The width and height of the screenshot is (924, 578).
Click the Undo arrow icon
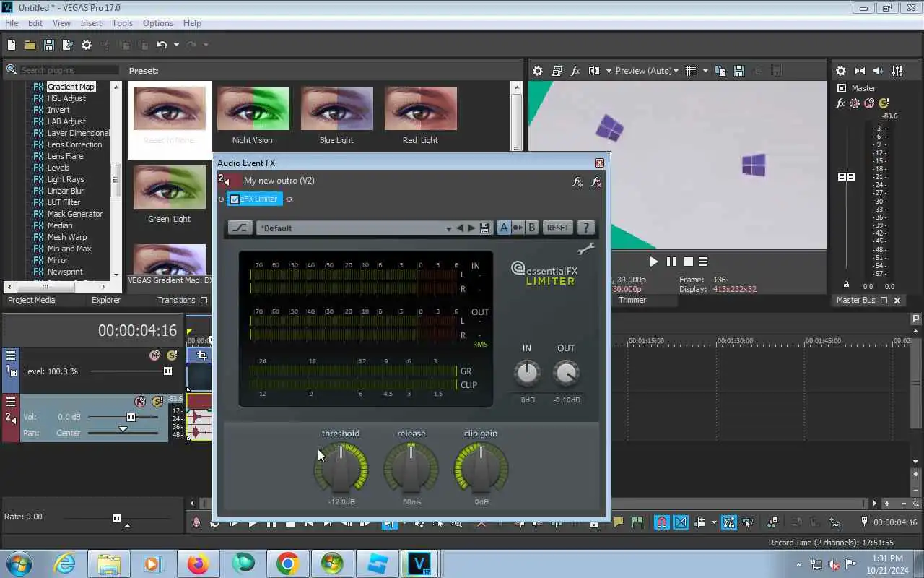click(x=162, y=45)
